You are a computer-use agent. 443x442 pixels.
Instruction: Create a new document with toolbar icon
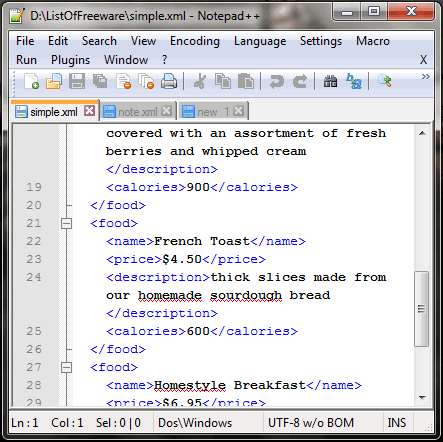[x=31, y=81]
